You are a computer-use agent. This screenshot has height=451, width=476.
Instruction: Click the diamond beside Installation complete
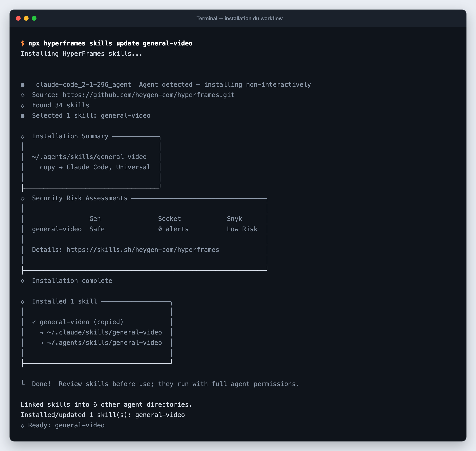(23, 281)
